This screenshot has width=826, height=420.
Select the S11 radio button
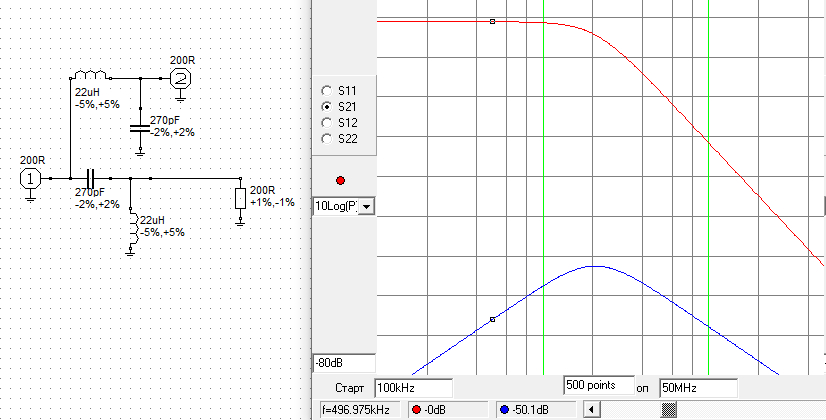[326, 90]
